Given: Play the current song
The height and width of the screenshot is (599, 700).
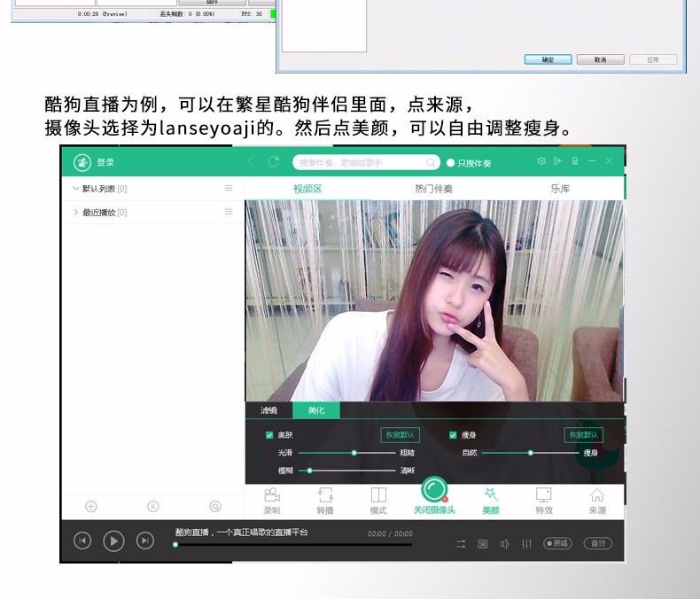Looking at the screenshot, I should coord(113,541).
